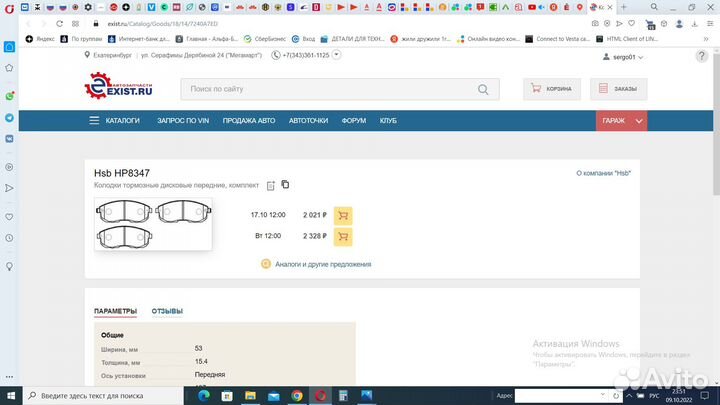Open the Корзина cart button

(x=552, y=89)
